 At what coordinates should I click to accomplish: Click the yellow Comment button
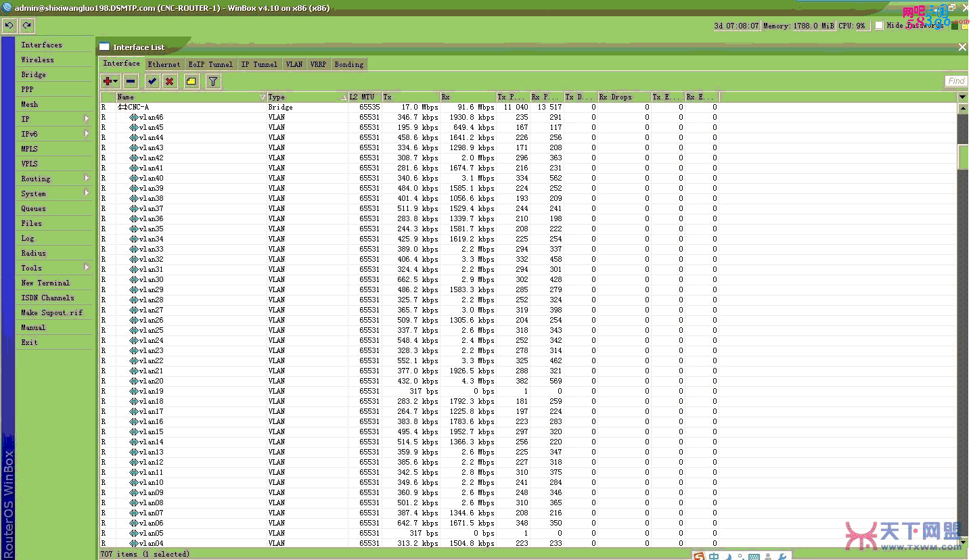[191, 81]
